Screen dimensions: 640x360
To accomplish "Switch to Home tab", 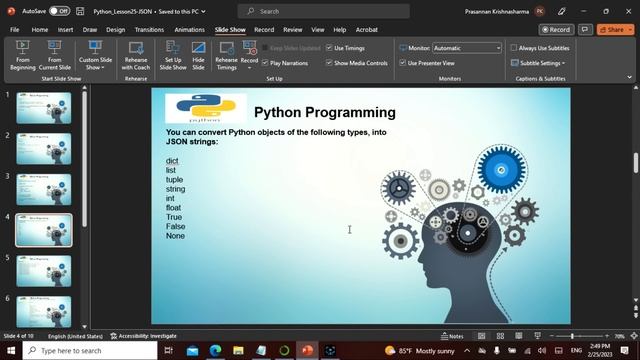I will click(40, 30).
